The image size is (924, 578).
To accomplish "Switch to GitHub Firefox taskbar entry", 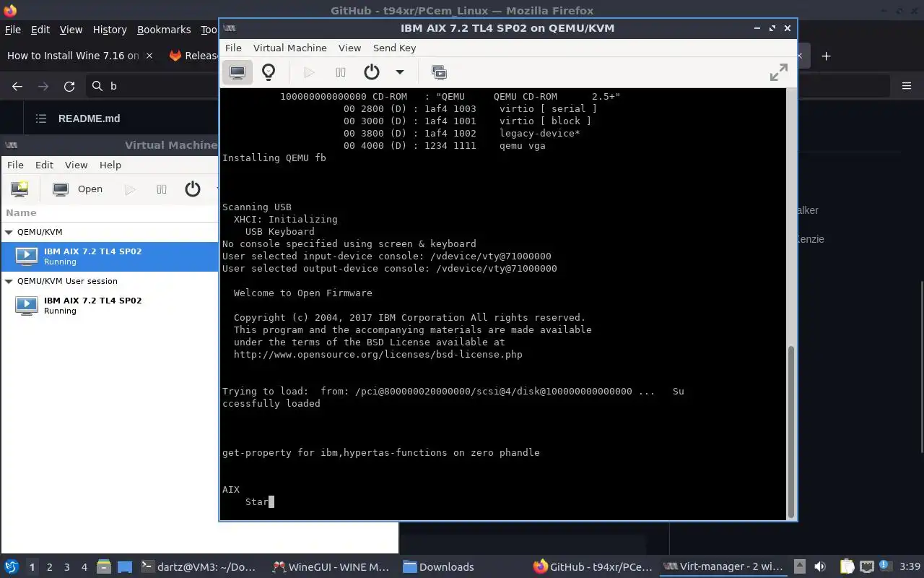I will (593, 567).
